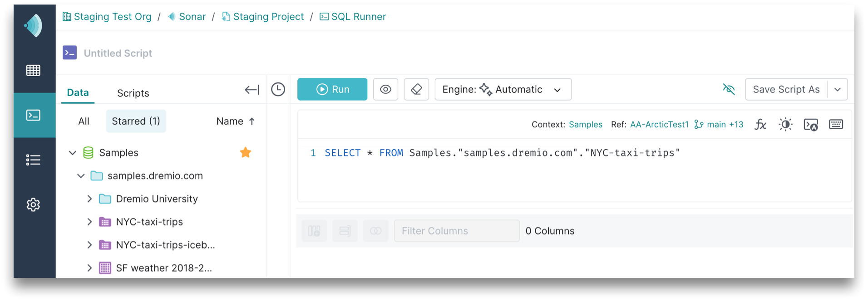Click the 'NYC-taxi-trips' tree row label
This screenshot has width=868, height=301.
coord(149,222)
